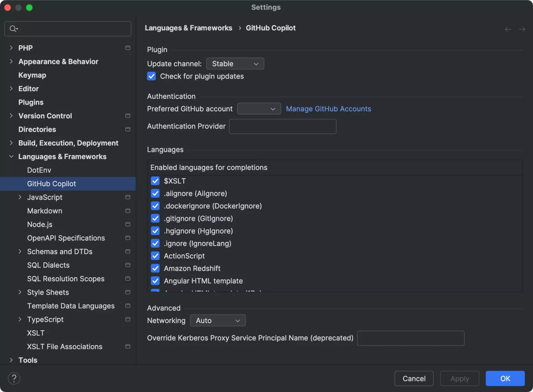533x392 pixels.
Task: Click Languages & Frameworks breadcrumb
Action: click(189, 28)
